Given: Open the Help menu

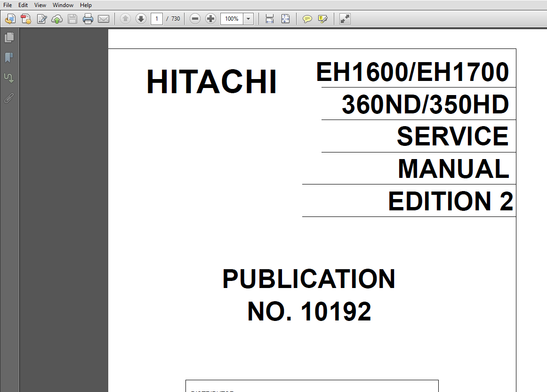Looking at the screenshot, I should point(86,5).
